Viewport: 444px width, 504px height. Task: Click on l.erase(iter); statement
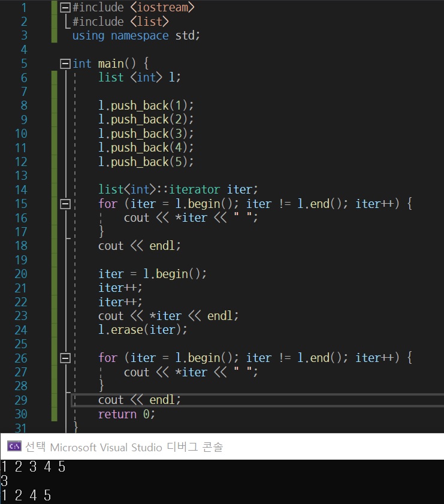[143, 330]
